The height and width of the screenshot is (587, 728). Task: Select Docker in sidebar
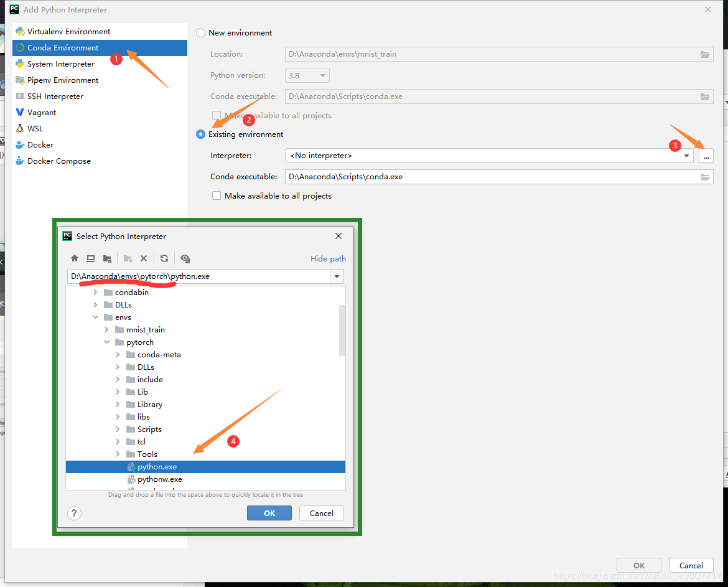pos(100,145)
